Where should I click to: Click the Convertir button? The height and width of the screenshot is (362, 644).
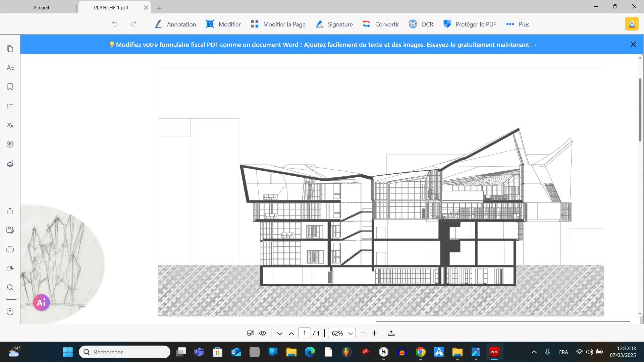(381, 24)
